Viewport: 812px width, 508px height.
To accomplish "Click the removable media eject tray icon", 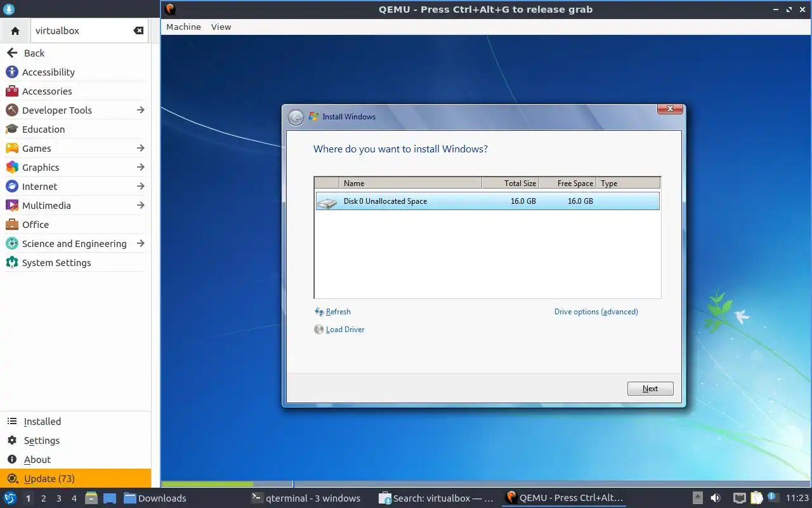I will point(697,498).
